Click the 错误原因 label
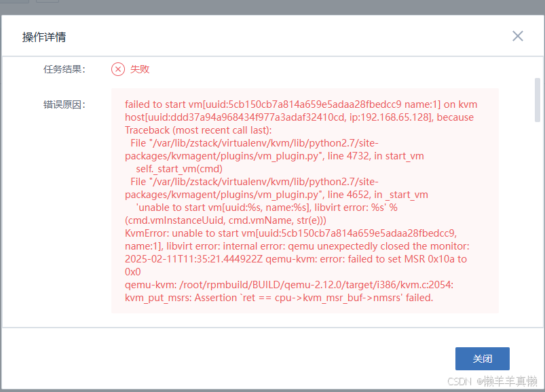Viewport: 545px width, 392px height. [64, 104]
